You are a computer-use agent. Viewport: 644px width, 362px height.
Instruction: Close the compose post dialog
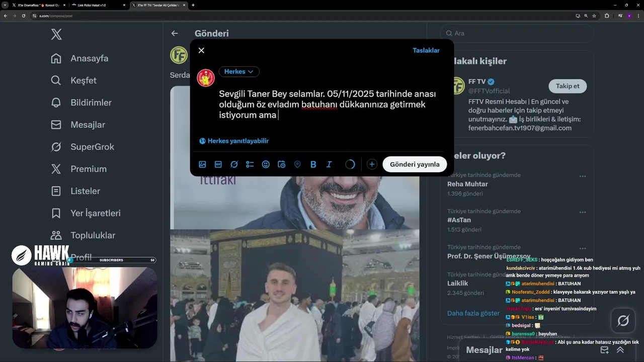[x=201, y=50]
